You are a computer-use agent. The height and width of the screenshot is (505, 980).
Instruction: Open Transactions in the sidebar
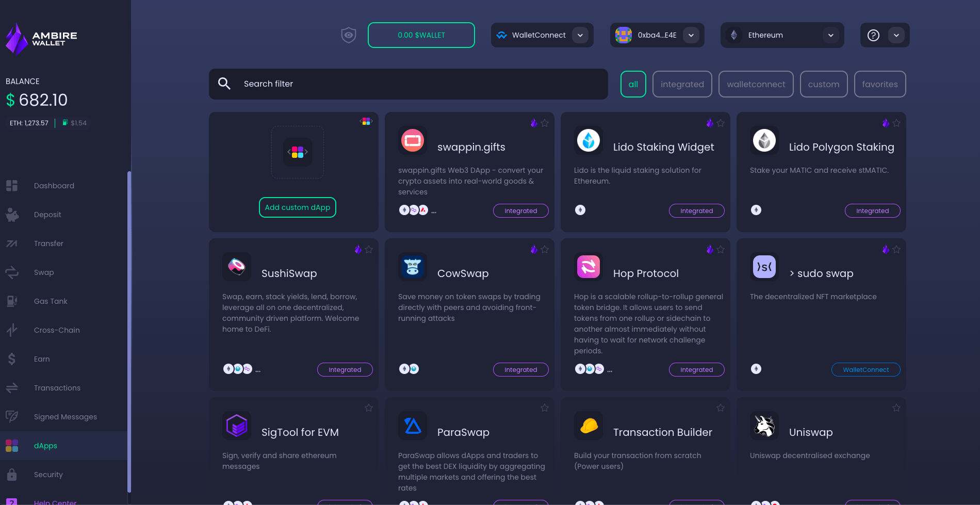coord(63,388)
